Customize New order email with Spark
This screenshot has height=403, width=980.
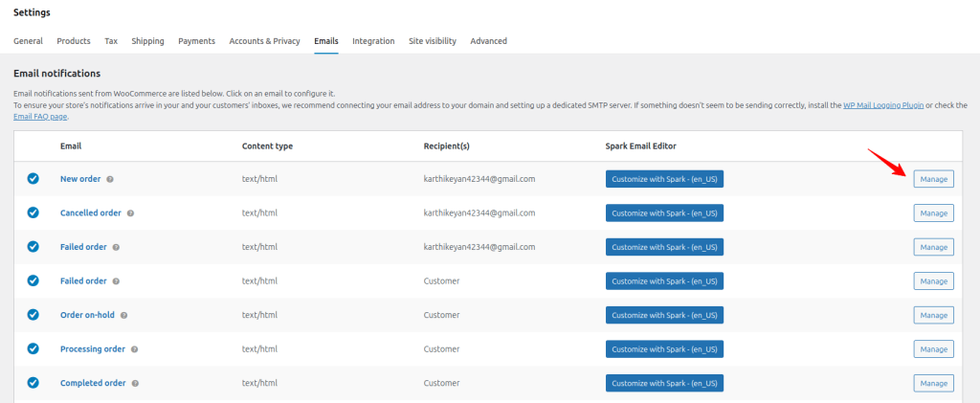click(x=664, y=179)
